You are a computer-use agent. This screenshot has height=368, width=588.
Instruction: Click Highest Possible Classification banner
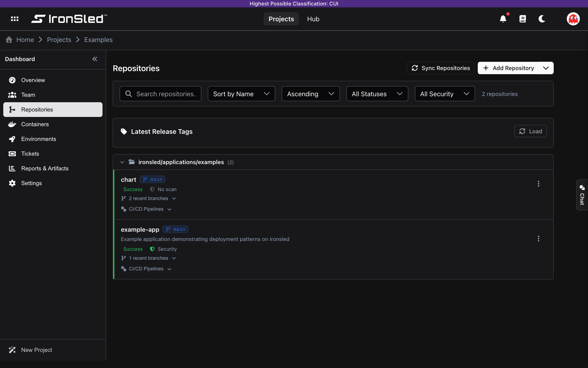(x=294, y=4)
